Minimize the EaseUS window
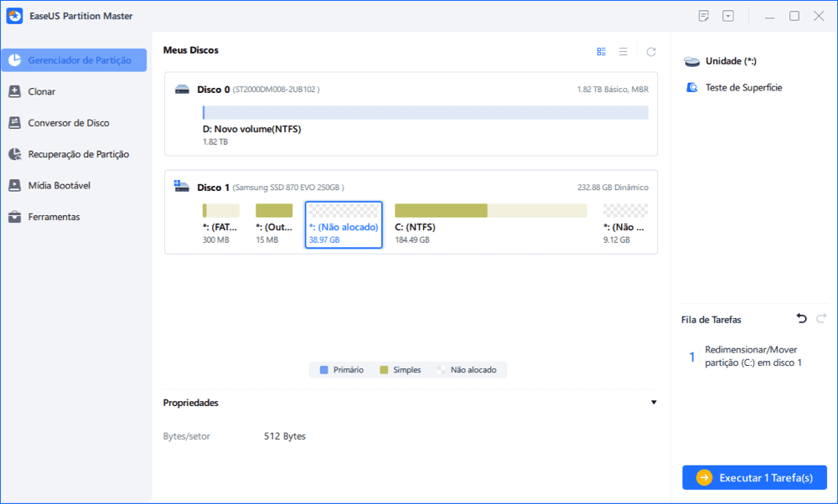This screenshot has height=504, width=838. (769, 17)
